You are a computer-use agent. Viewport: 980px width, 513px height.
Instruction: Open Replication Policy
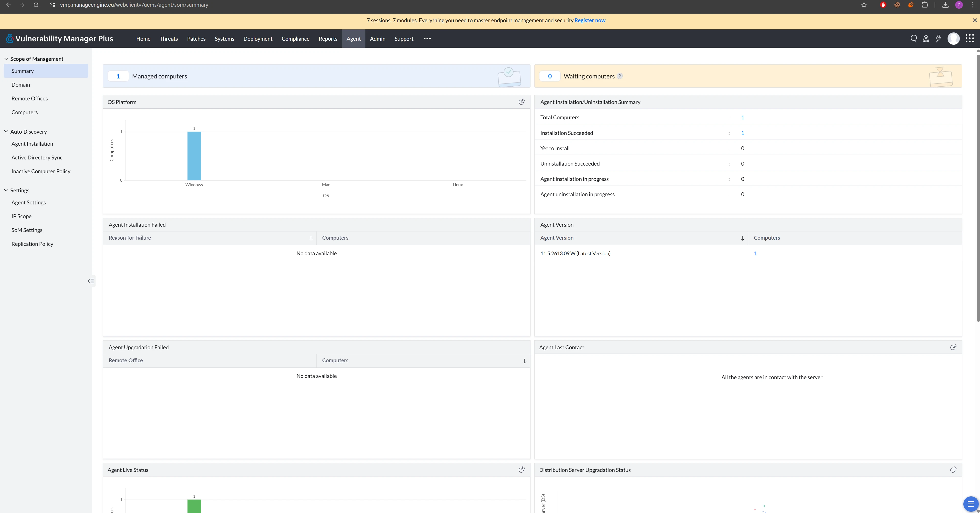[32, 244]
